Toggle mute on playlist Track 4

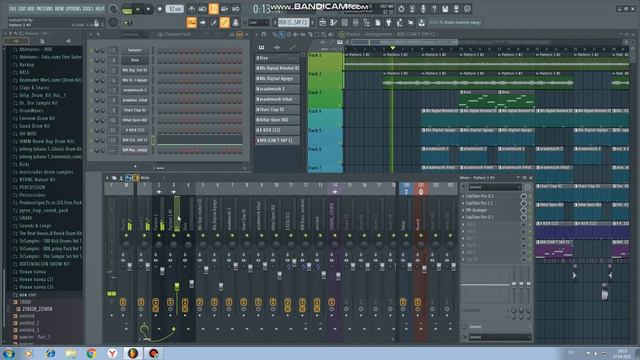tap(340, 124)
